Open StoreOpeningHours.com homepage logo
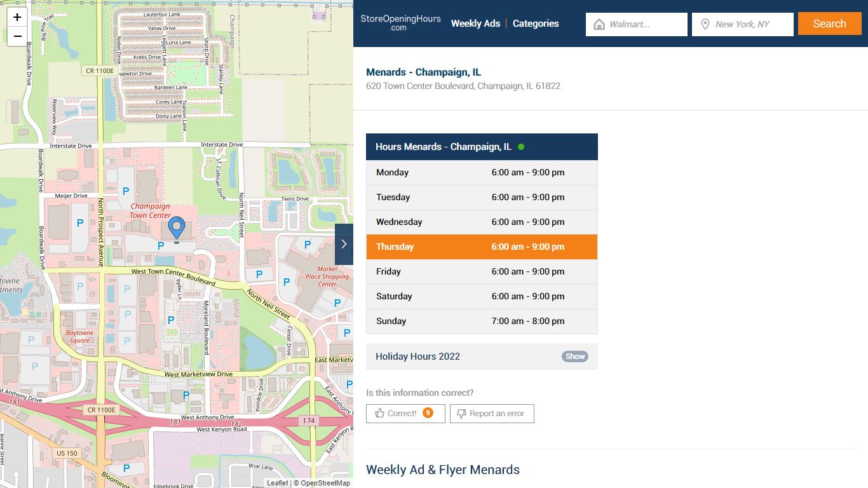This screenshot has height=488, width=868. pyautogui.click(x=400, y=23)
